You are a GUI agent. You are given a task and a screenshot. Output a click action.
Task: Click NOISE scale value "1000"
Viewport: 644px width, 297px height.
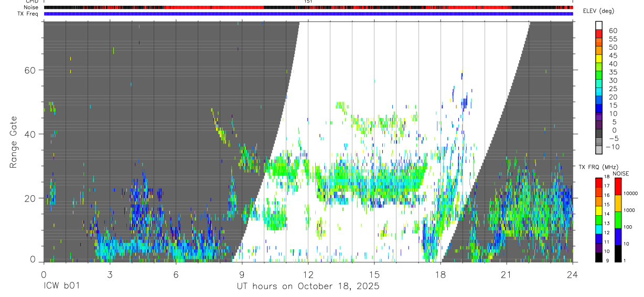pos(630,210)
